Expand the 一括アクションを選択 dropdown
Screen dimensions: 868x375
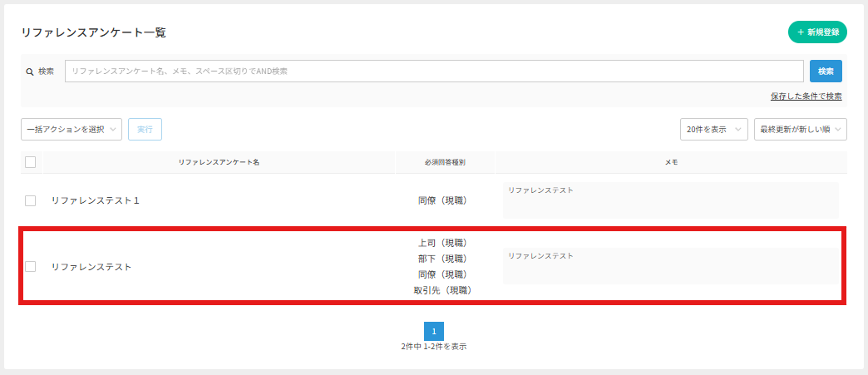pos(72,129)
